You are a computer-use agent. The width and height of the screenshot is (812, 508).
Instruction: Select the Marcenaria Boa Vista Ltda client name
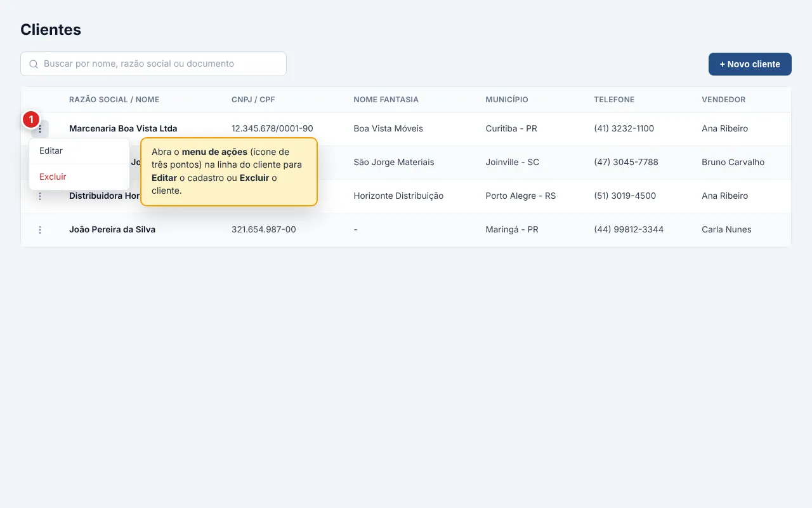tap(123, 129)
